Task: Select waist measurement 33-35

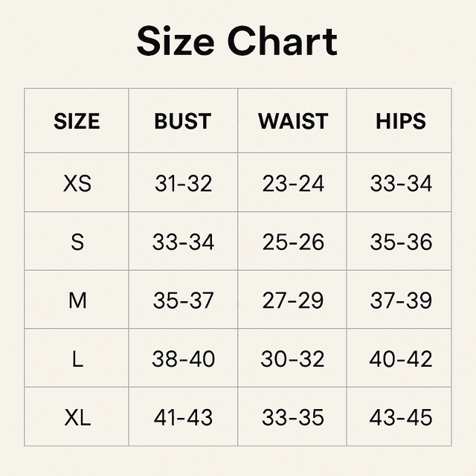Action: [293, 417]
